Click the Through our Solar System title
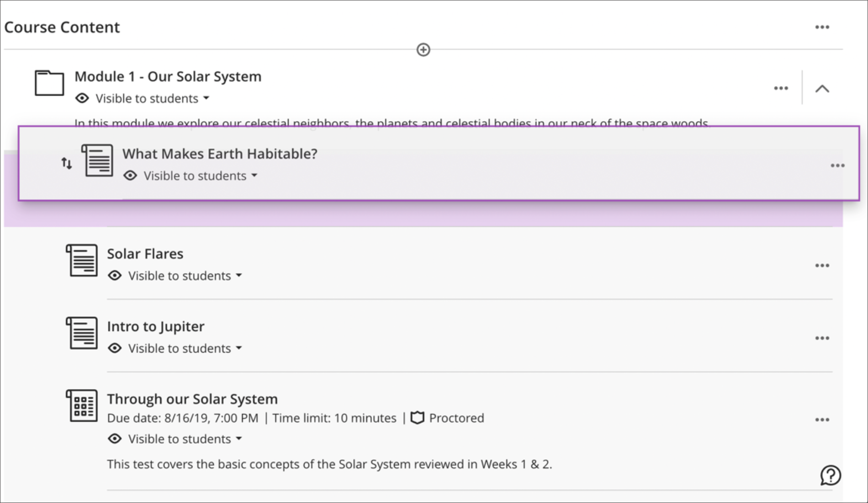This screenshot has height=503, width=868. click(192, 399)
